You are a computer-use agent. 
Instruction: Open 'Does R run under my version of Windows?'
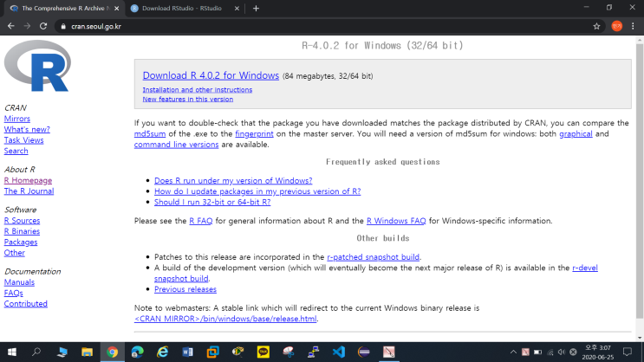pyautogui.click(x=233, y=181)
